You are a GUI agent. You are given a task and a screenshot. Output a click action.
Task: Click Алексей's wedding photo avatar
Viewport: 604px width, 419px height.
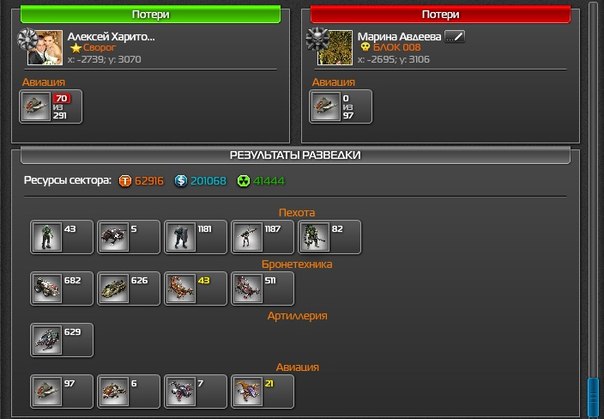pos(45,48)
